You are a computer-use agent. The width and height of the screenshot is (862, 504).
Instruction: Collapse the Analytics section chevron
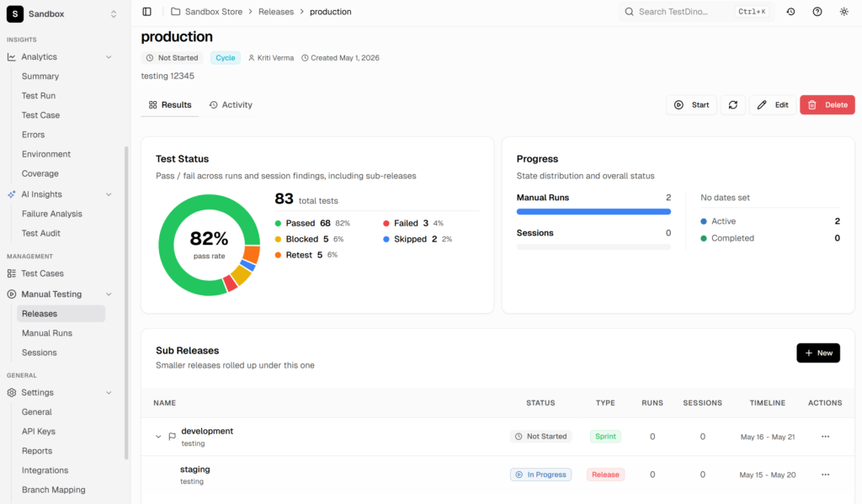[x=109, y=56]
